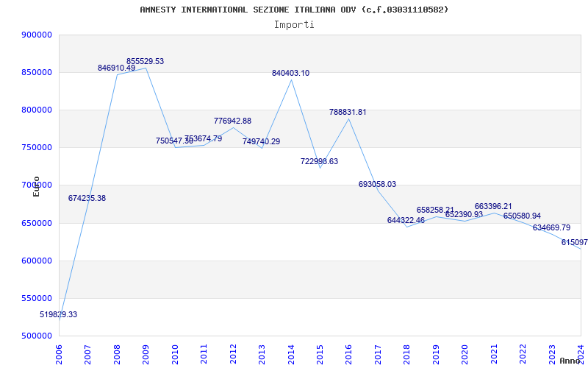Select the data label 840403.10
Viewport: 588px width, 368px height.
[x=290, y=73]
